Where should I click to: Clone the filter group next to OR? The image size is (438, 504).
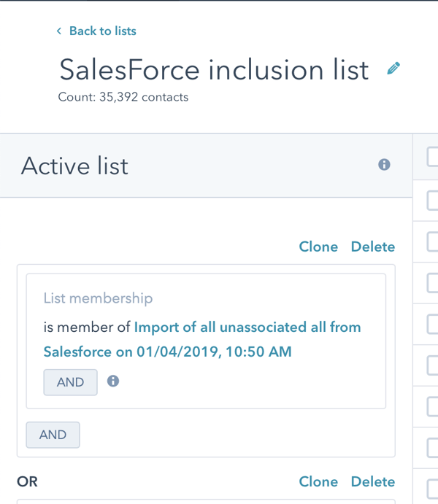click(x=318, y=482)
